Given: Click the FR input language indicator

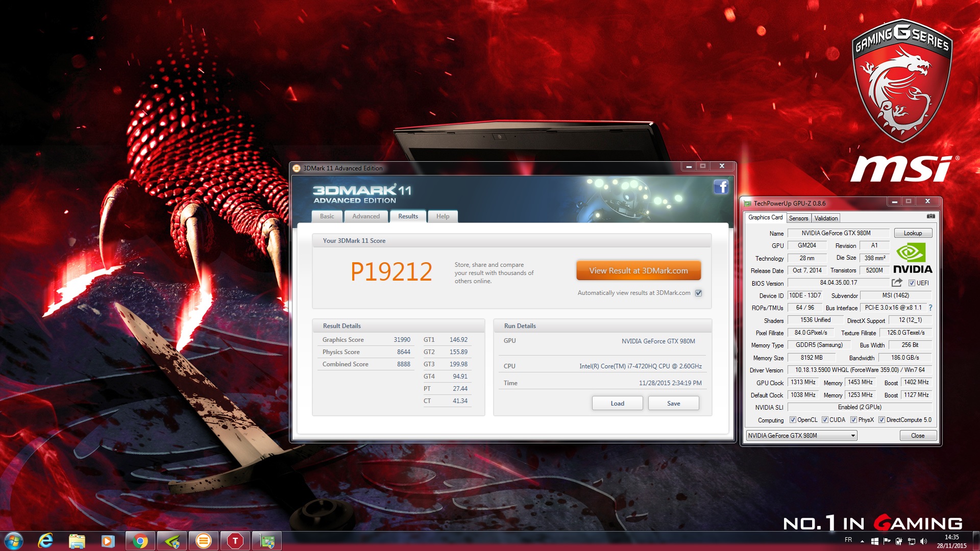Looking at the screenshot, I should (x=848, y=540).
